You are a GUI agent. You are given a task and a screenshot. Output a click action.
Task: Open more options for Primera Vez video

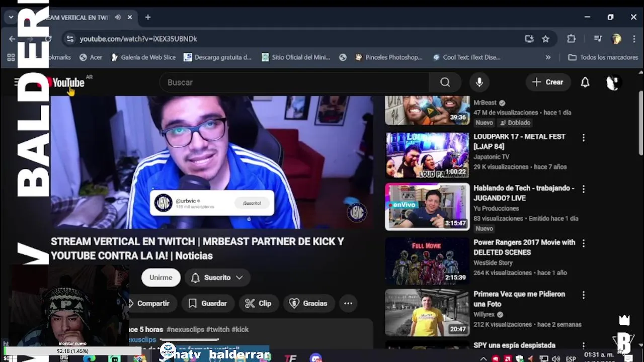(584, 295)
